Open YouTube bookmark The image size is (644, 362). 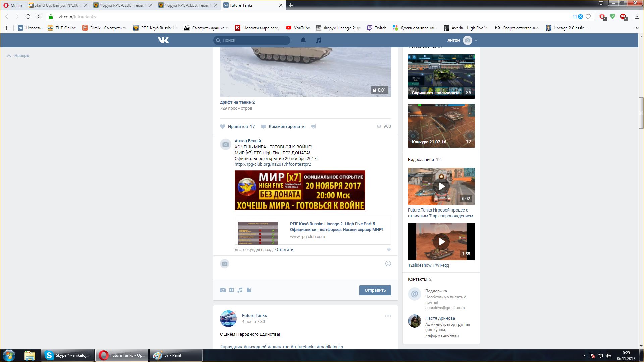point(298,28)
